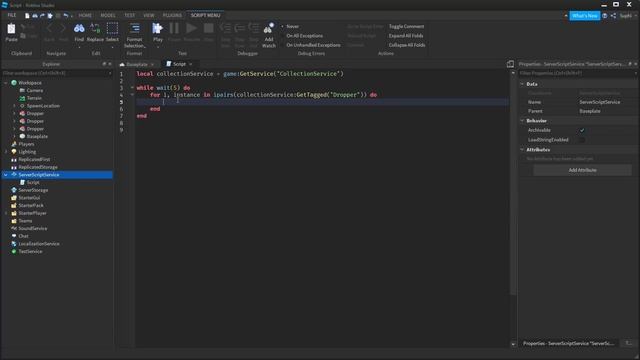Click the help icon beside What's New
The image size is (640, 360).
click(604, 16)
